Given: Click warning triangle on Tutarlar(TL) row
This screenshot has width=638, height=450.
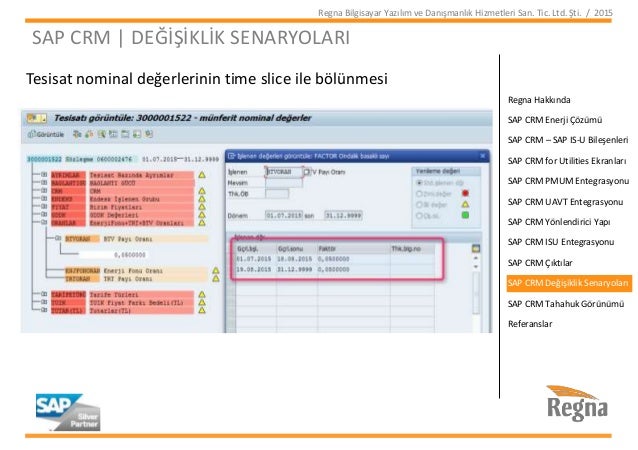Looking at the screenshot, I should 202,310.
